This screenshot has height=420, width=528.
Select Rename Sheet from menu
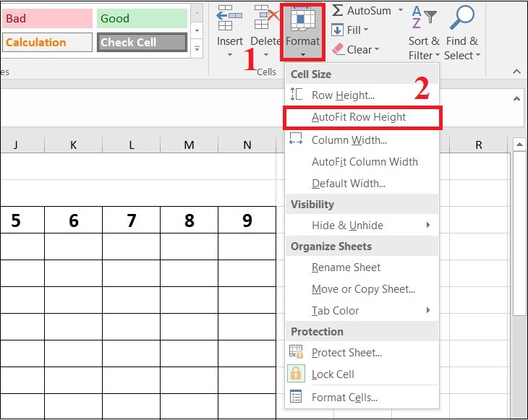346,267
